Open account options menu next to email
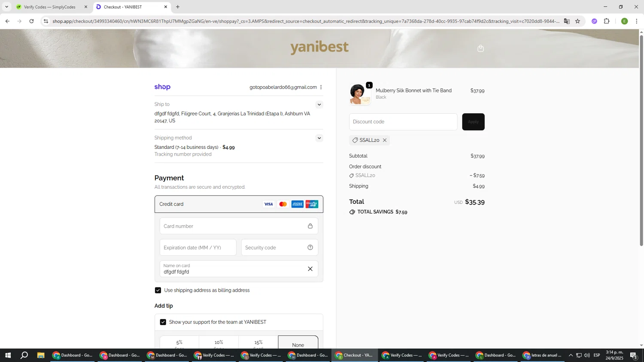 click(x=321, y=87)
